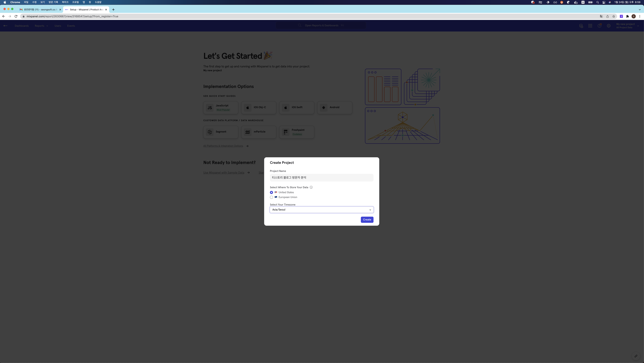Click the Mixpanel logo icon

pos(5,26)
